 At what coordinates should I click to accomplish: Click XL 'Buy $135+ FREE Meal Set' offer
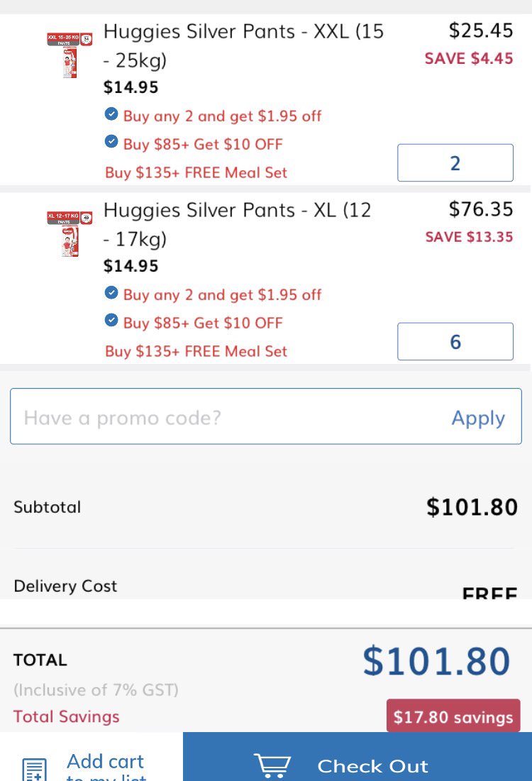pos(196,351)
